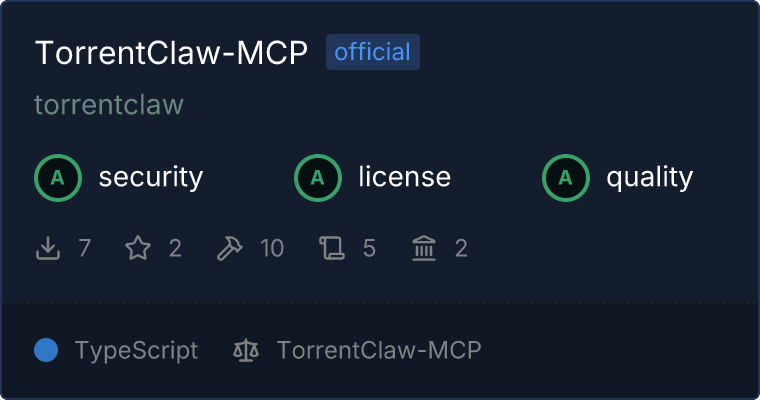The height and width of the screenshot is (400, 760).
Task: Click the hammer tools icon
Action: 229,248
